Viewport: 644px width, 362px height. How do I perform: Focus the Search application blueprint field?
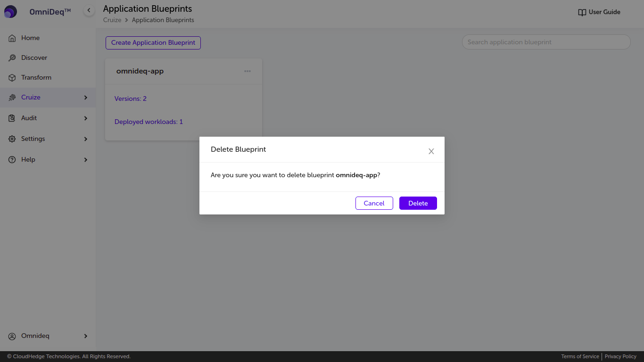[546, 42]
